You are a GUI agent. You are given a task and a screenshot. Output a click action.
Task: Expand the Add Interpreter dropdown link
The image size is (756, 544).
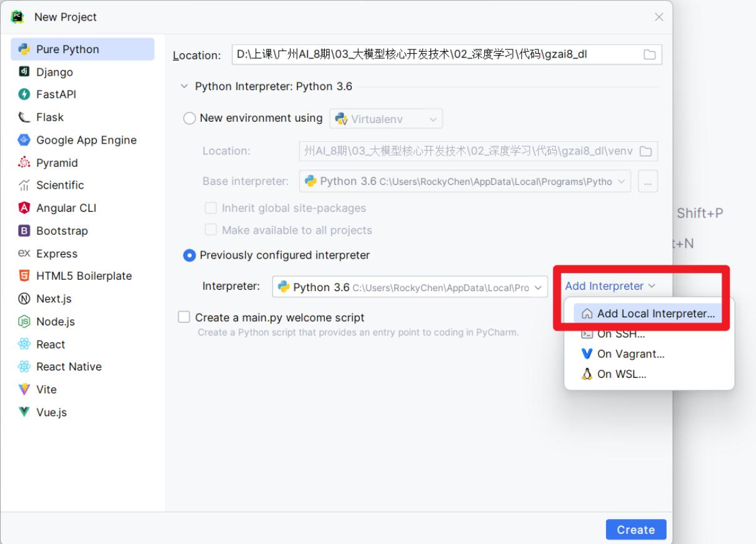pyautogui.click(x=610, y=286)
